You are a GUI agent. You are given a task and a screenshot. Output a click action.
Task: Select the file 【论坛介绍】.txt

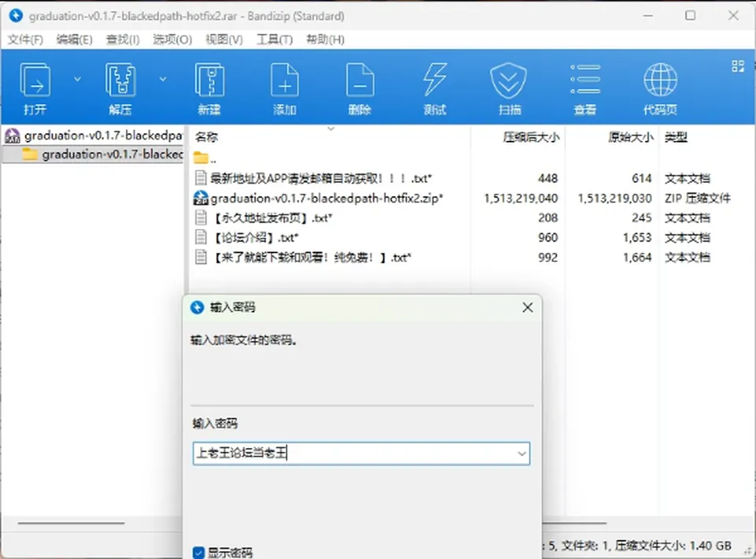[255, 238]
